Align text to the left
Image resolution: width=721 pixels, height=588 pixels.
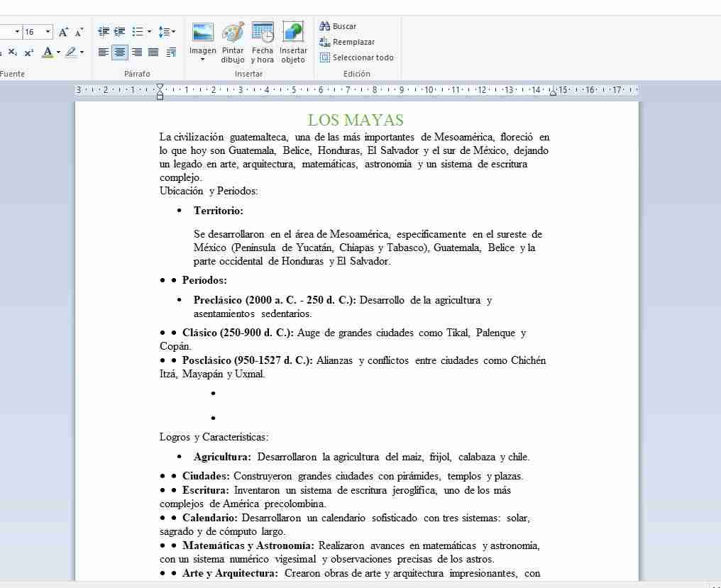click(x=104, y=52)
